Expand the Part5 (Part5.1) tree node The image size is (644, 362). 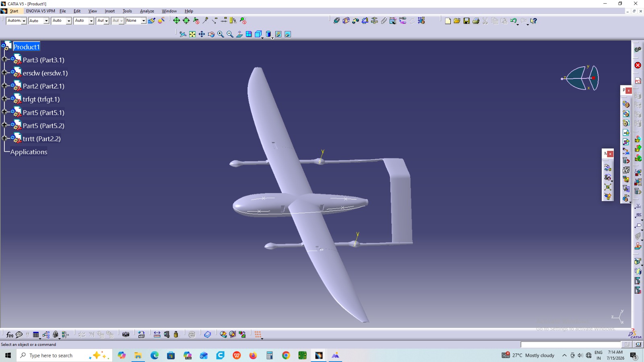coord(4,112)
